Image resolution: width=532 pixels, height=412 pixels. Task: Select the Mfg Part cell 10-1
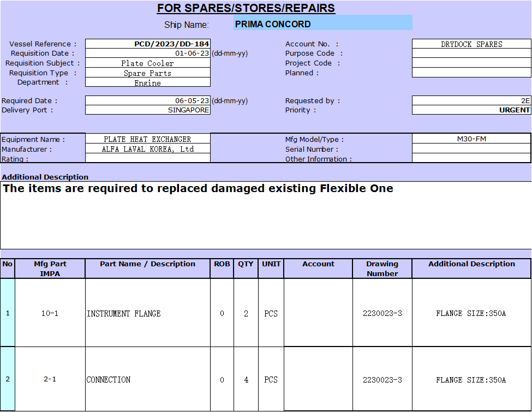(x=50, y=313)
